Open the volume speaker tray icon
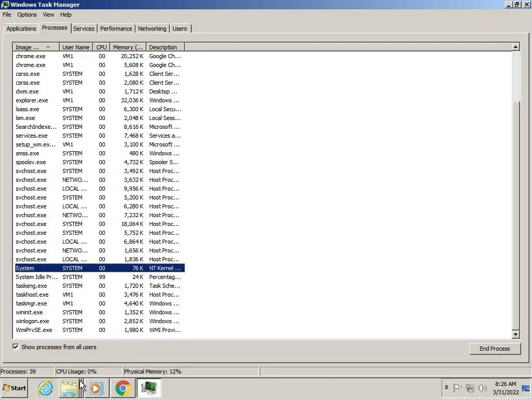The height and width of the screenshot is (399, 532). (x=482, y=388)
